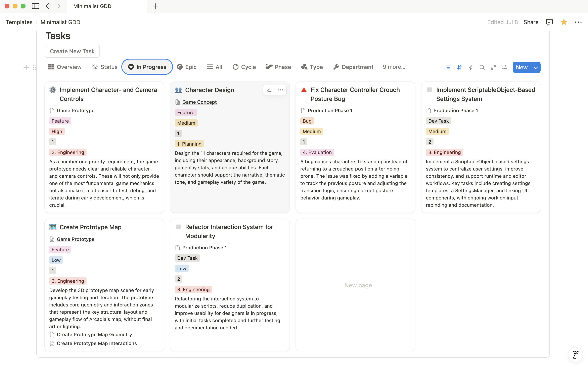Switch to the Overview view tab
This screenshot has height=367, width=588.
tap(65, 67)
